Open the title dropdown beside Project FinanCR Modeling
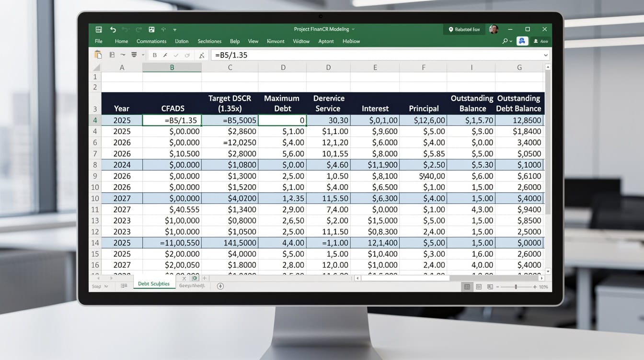This screenshot has width=644, height=360. click(353, 29)
